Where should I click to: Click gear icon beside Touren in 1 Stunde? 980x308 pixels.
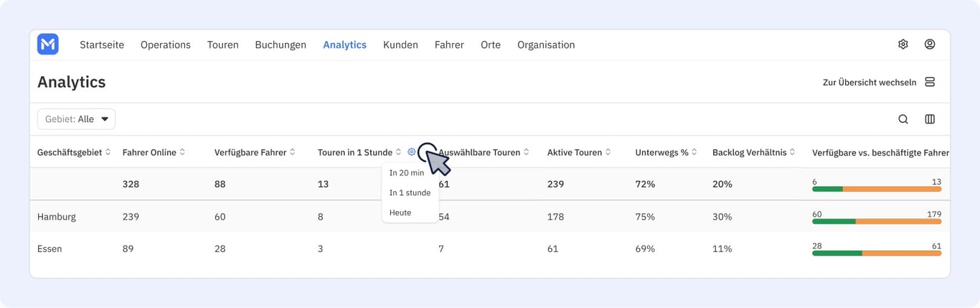click(x=411, y=152)
